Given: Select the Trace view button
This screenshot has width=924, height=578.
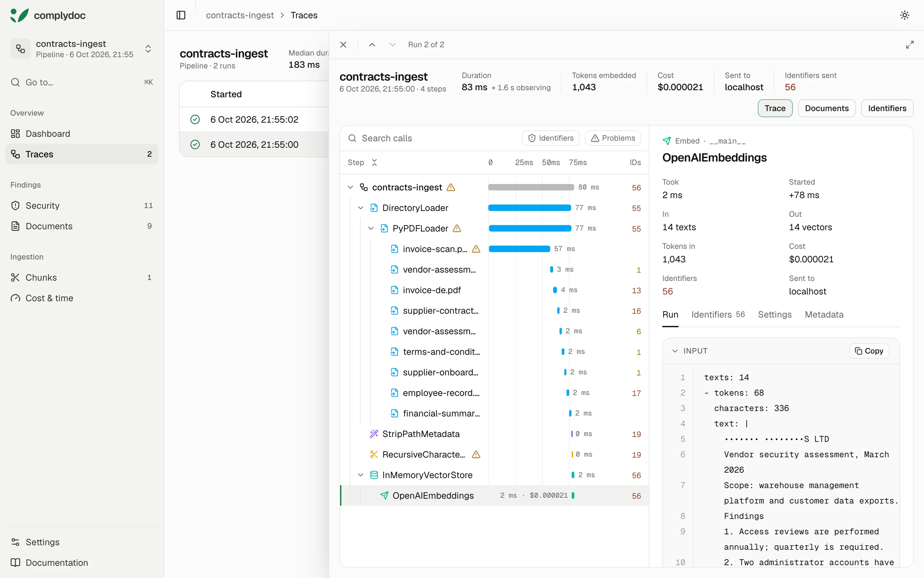Looking at the screenshot, I should pyautogui.click(x=775, y=108).
